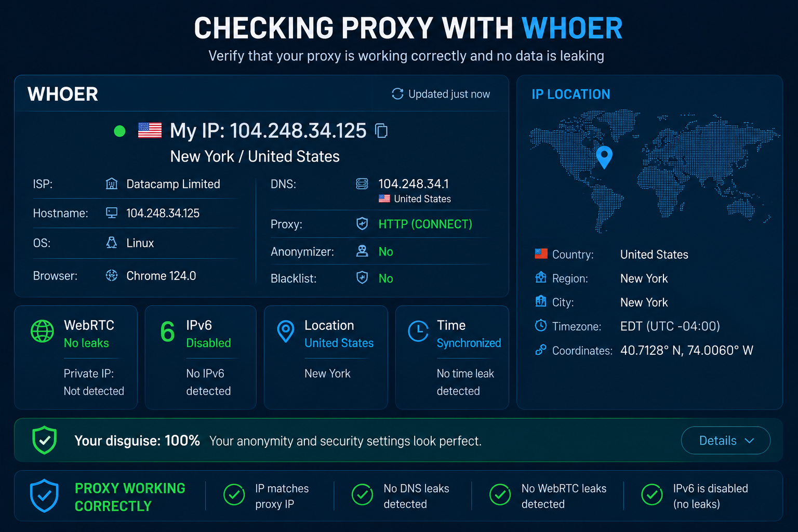Click the IP LOCATION heading
Viewport: 798px width, 532px height.
coord(571,94)
